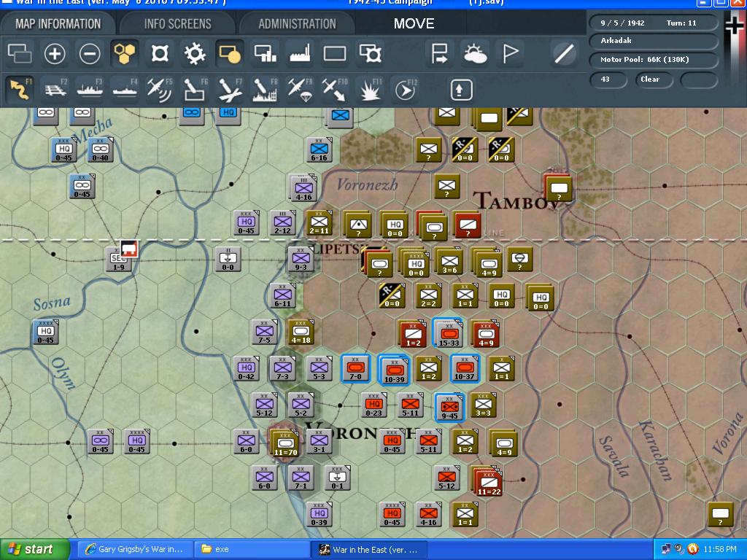This screenshot has height=560, width=747.
Task: Select the Soviet 11=22 stack
Action: tap(488, 481)
